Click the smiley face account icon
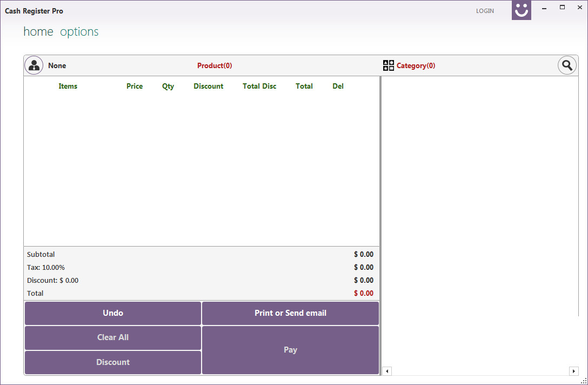The height and width of the screenshot is (385, 588). click(x=521, y=10)
